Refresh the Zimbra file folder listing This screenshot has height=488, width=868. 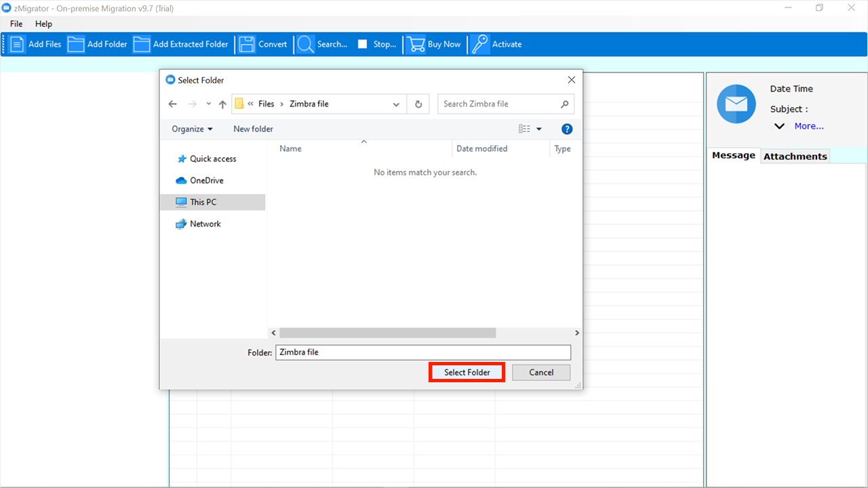click(x=418, y=104)
